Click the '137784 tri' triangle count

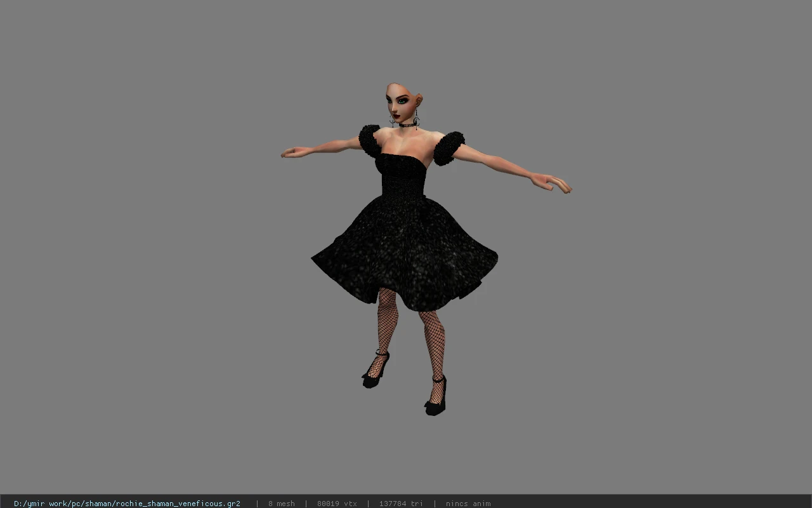(x=401, y=504)
